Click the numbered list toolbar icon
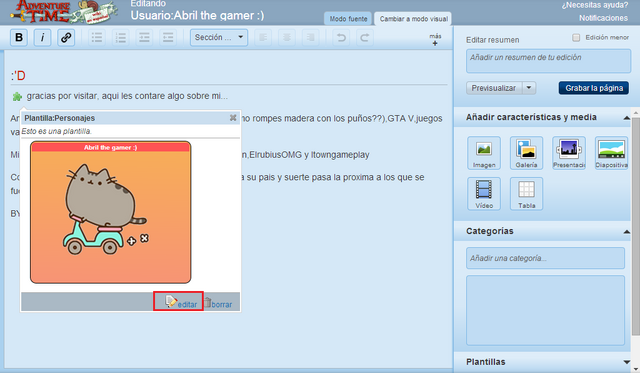Screen dimensions: 640x373 [120, 38]
